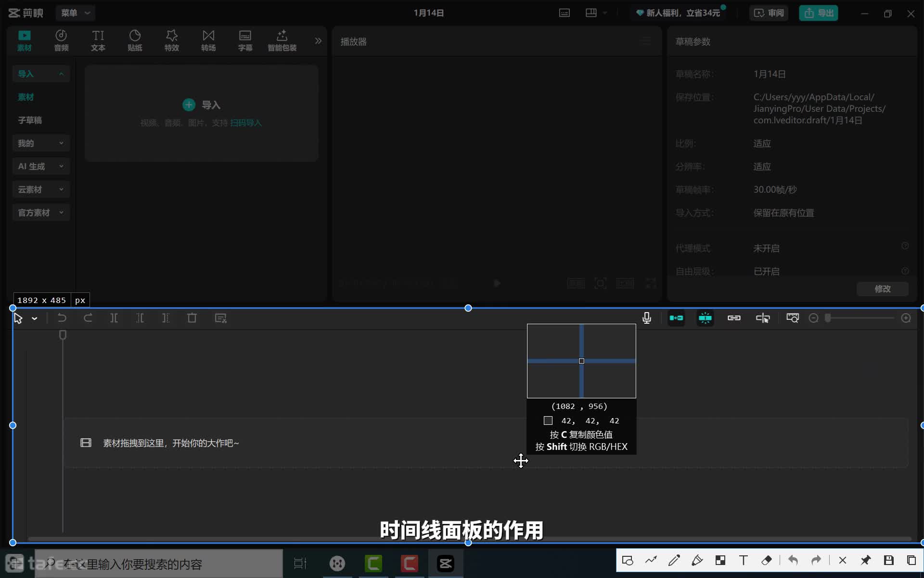
Task: Click the timeline playhead marker
Action: [63, 335]
